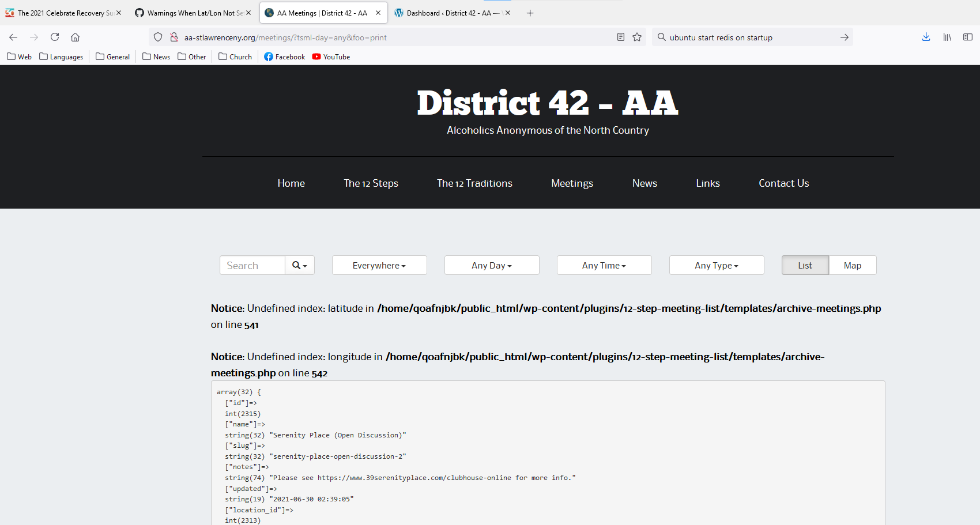Screen dimensions: 980x525
Task: Open tracking protection shield icon
Action: (x=158, y=37)
